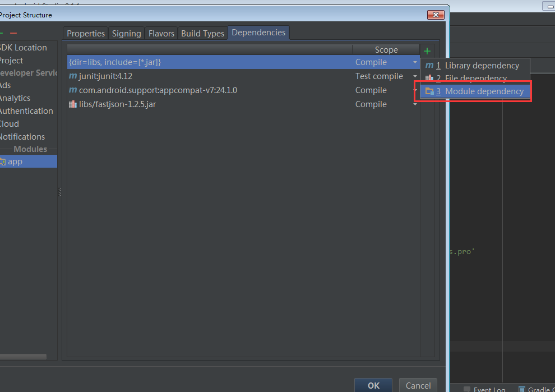
Task: Switch to the Properties tab
Action: [86, 33]
